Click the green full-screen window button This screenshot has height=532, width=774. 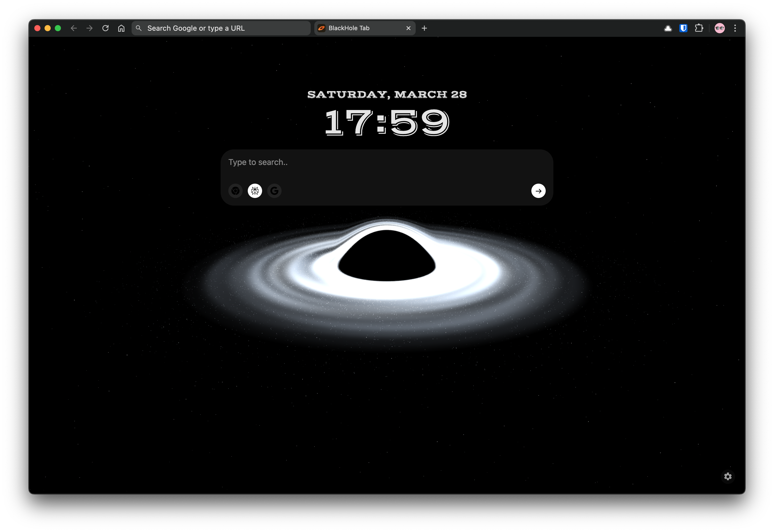pyautogui.click(x=58, y=28)
